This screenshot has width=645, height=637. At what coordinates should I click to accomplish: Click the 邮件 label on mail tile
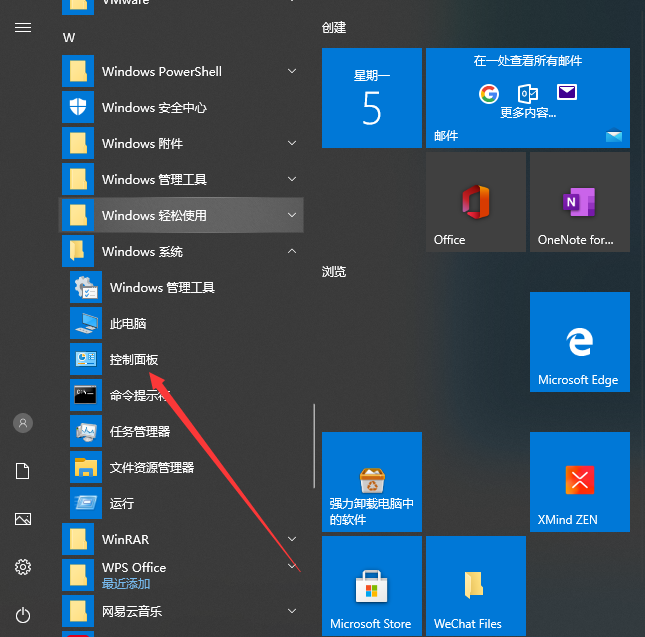coord(446,136)
